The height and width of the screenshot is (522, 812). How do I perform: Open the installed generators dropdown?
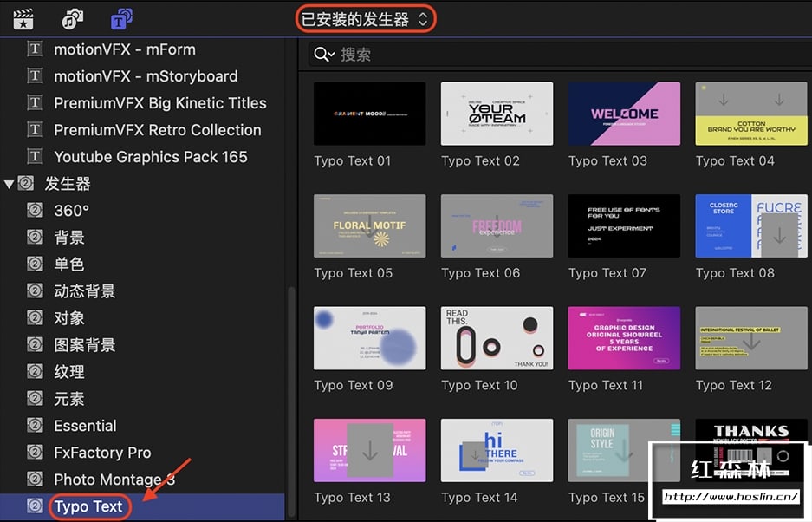(x=365, y=20)
